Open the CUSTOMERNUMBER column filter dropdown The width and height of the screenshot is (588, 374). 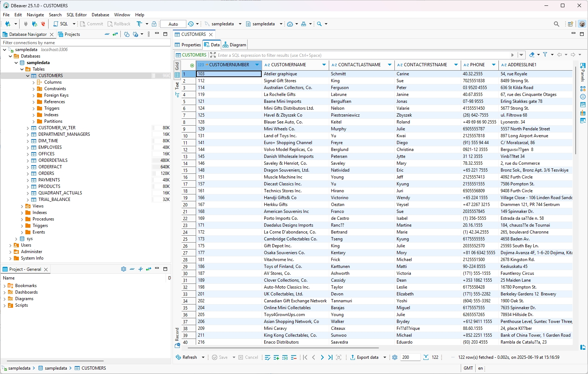pos(257,65)
